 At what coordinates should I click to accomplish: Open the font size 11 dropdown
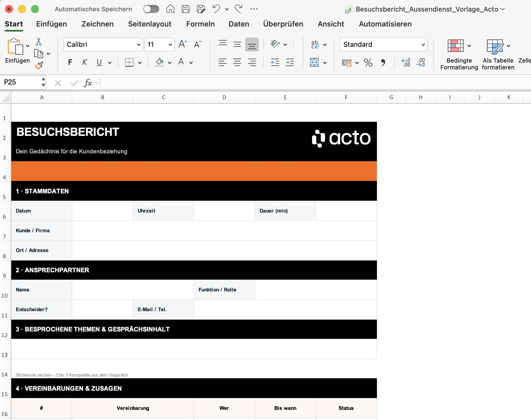pyautogui.click(x=159, y=44)
